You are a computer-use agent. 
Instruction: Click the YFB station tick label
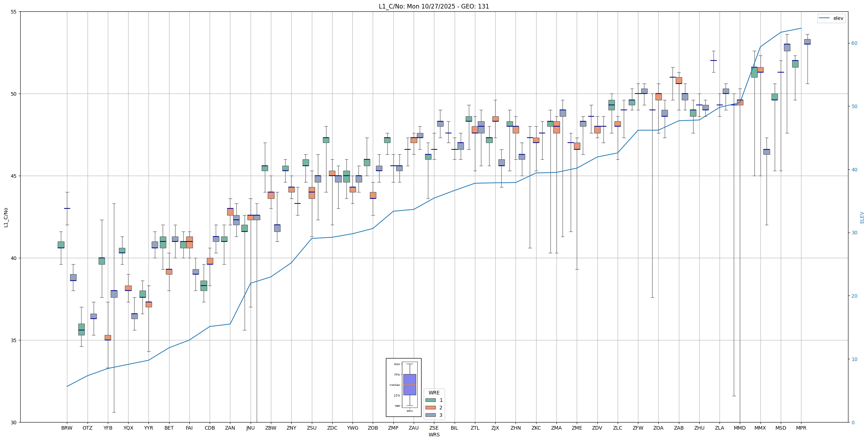tap(108, 428)
